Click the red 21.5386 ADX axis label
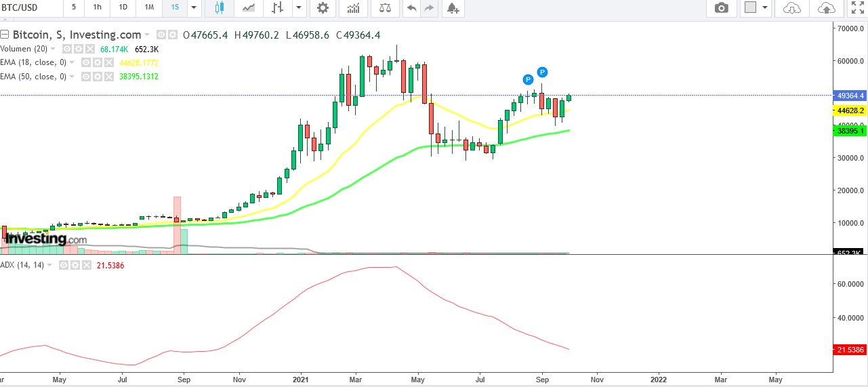 850,350
